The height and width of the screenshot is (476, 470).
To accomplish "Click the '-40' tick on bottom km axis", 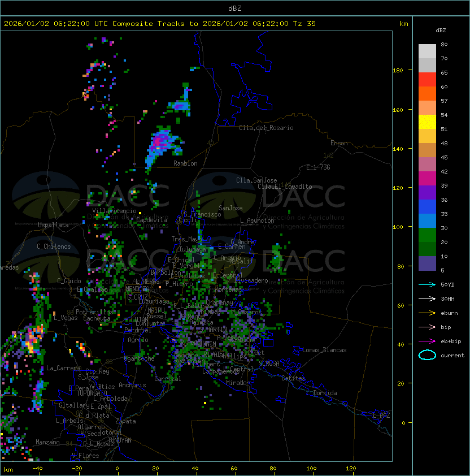I will click(x=37, y=469).
